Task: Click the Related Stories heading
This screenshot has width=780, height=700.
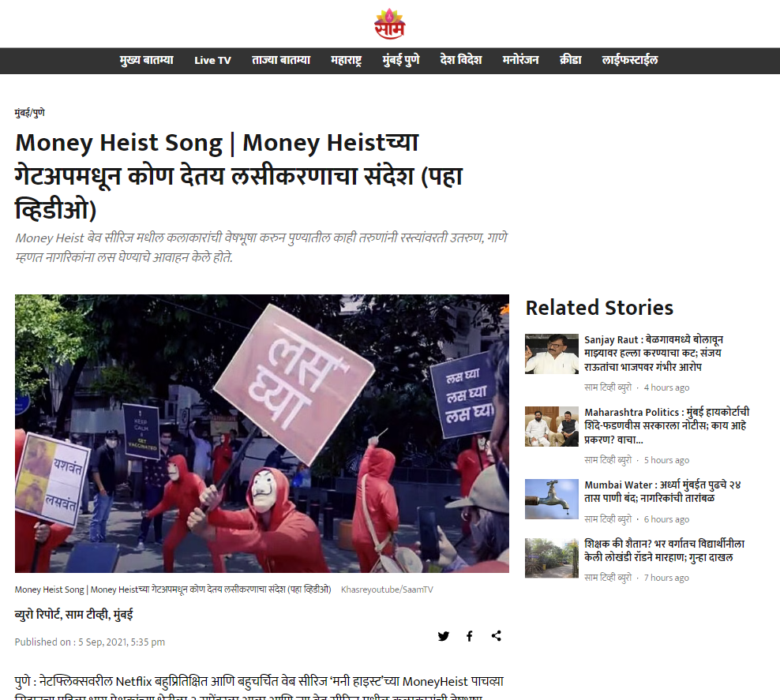Action: (x=599, y=308)
